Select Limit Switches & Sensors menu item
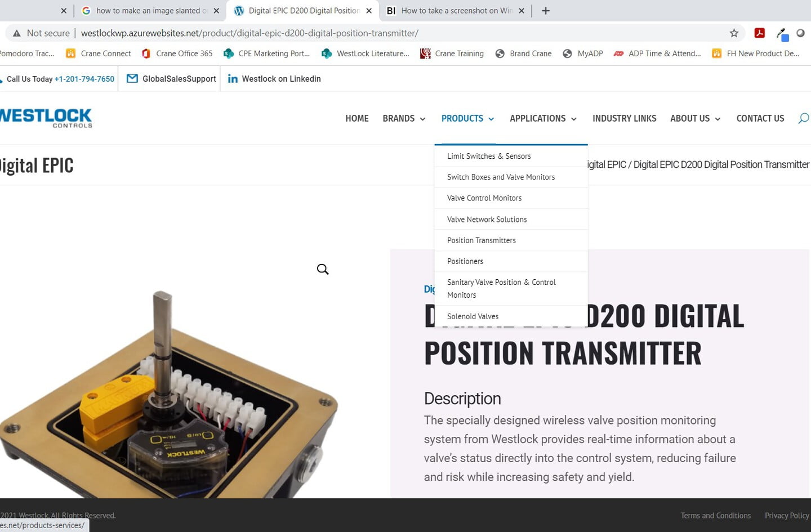The image size is (811, 532). pyautogui.click(x=488, y=156)
